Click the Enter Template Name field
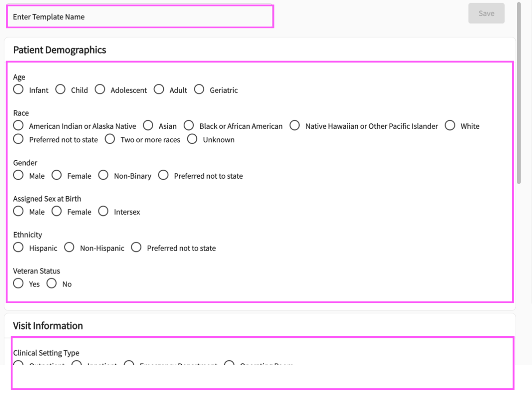This screenshot has height=414, width=532. [140, 17]
